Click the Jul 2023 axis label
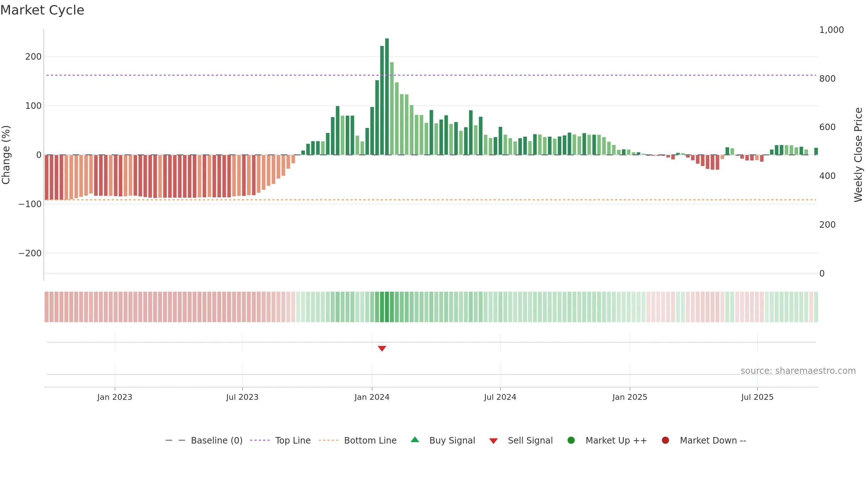The height and width of the screenshot is (488, 868). pyautogui.click(x=242, y=397)
